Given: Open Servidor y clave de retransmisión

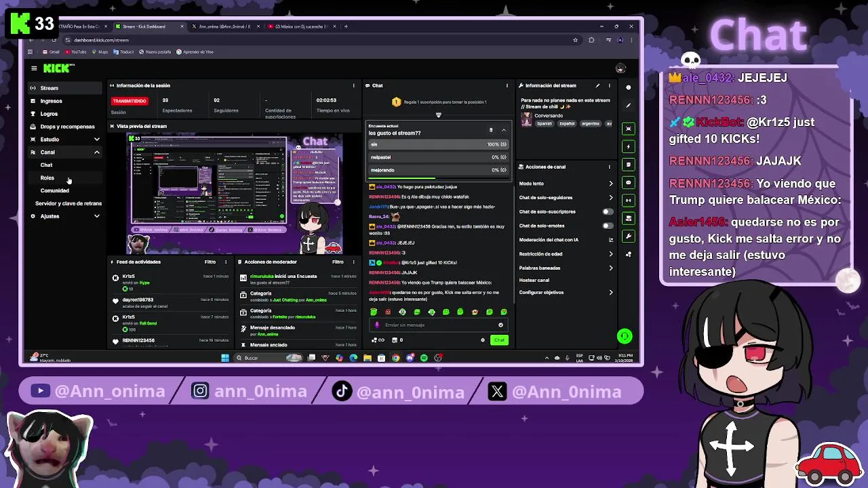Looking at the screenshot, I should coord(68,203).
